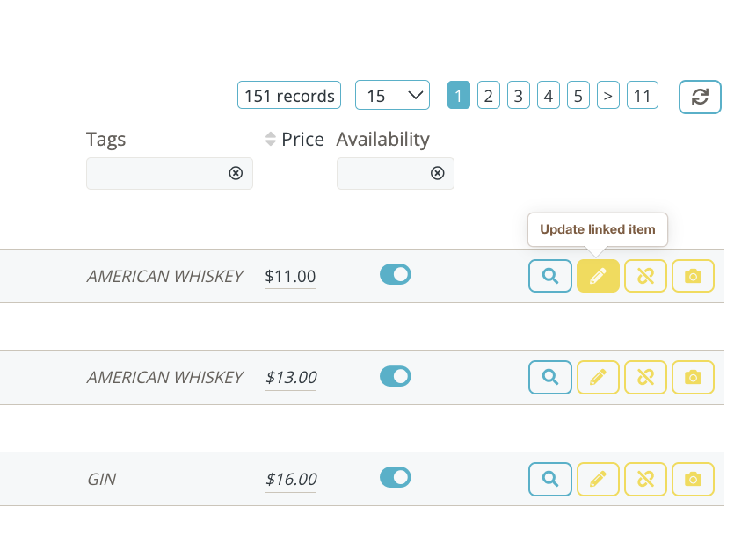Toggle availability for $13.00 American Whiskey
Viewport: 756px width, 550px height.
click(x=396, y=376)
